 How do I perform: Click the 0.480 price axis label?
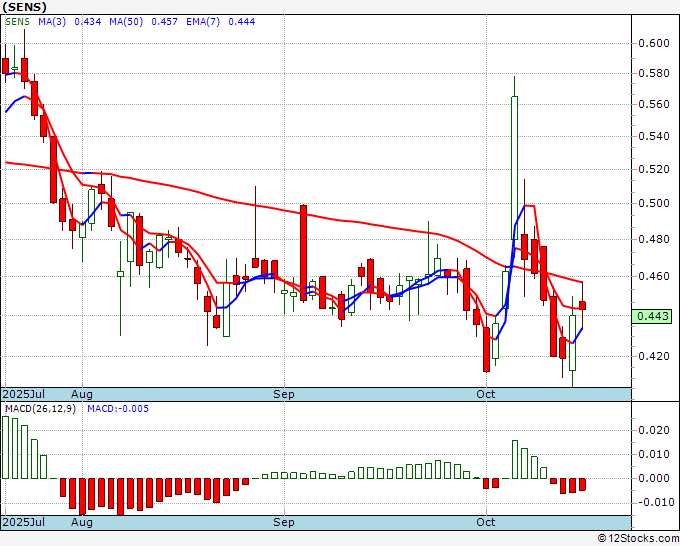point(654,239)
